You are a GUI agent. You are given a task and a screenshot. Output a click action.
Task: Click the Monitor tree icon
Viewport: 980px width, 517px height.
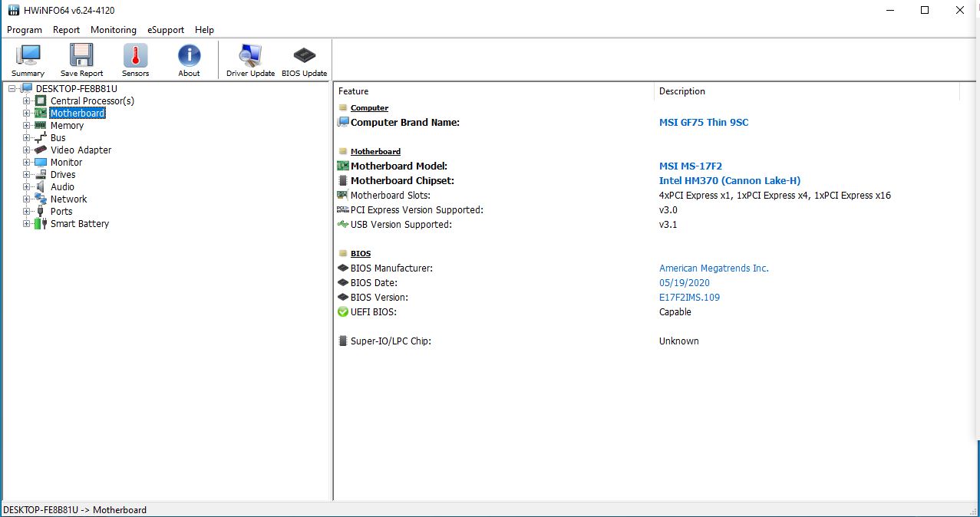click(x=41, y=162)
